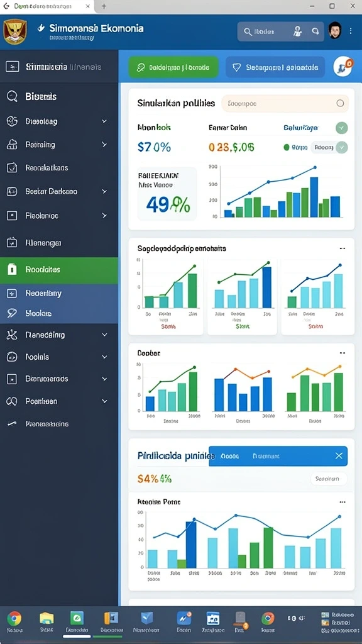Image resolution: width=362 pixels, height=644 pixels.
Task: Open the user profile avatar in the header
Action: (335, 31)
